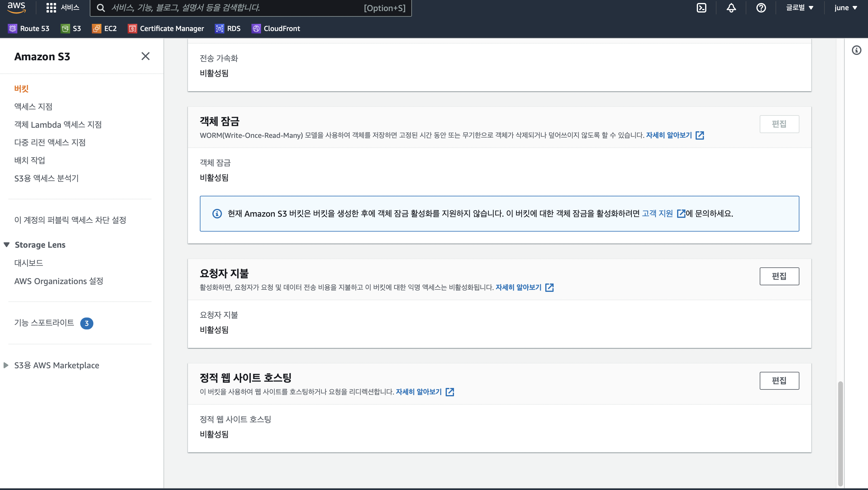Viewport: 868px width, 490px height.
Task: Close the Amazon S3 side navigation
Action: point(145,56)
